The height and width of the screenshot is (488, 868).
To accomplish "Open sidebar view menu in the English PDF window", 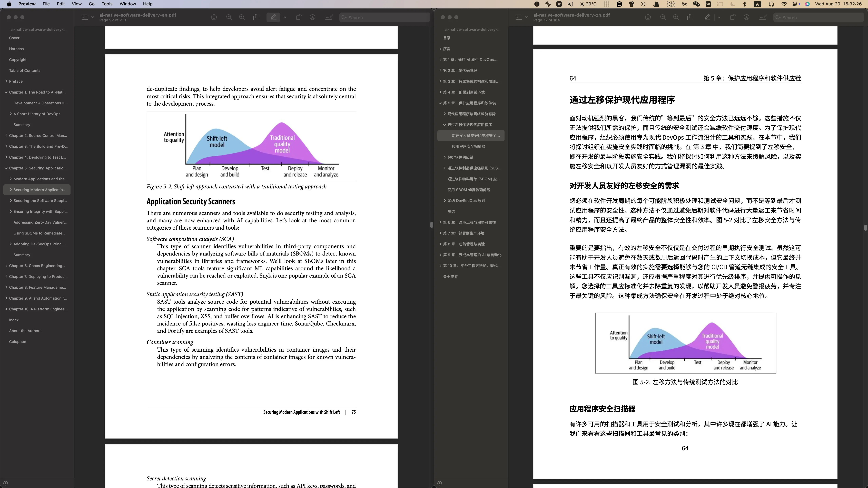I will 92,17.
